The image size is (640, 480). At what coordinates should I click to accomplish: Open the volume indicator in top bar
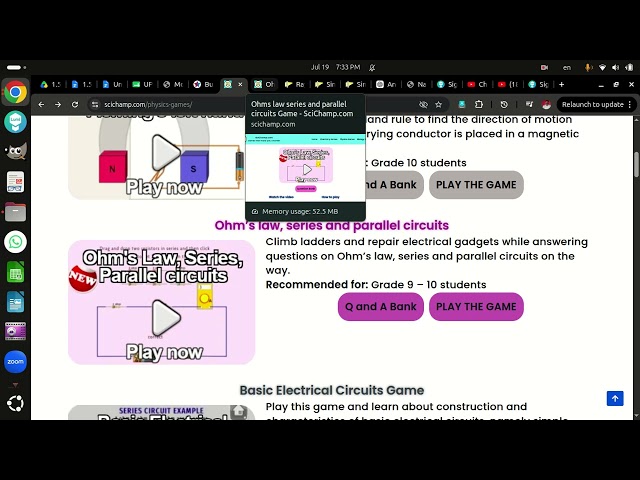[616, 67]
